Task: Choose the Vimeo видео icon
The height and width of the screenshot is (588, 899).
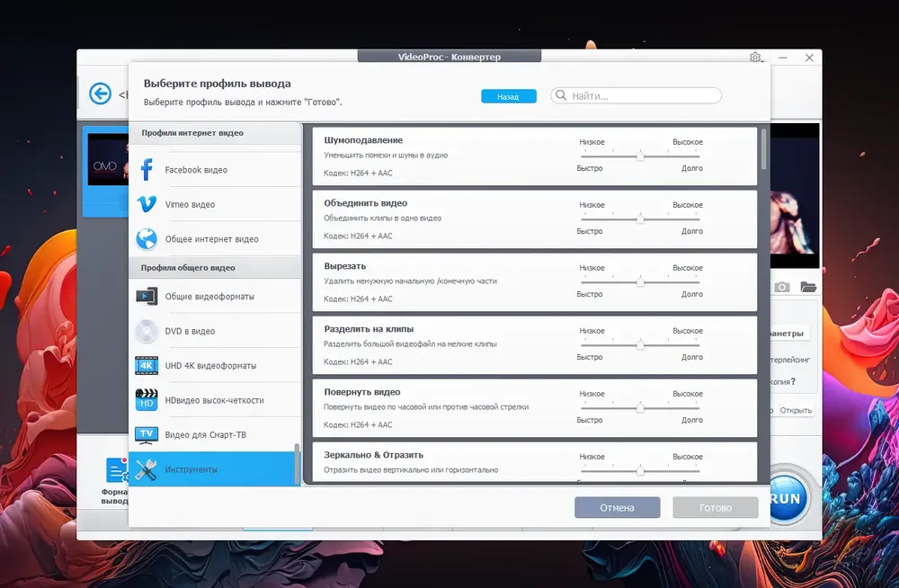Action: pyautogui.click(x=147, y=204)
